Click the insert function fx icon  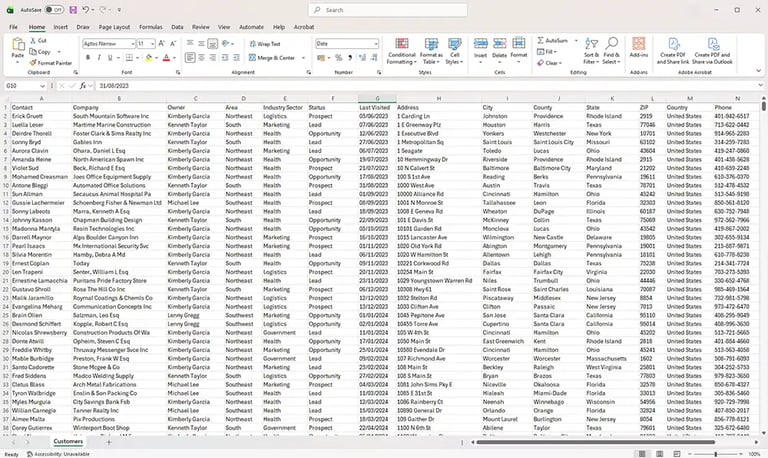click(x=83, y=86)
